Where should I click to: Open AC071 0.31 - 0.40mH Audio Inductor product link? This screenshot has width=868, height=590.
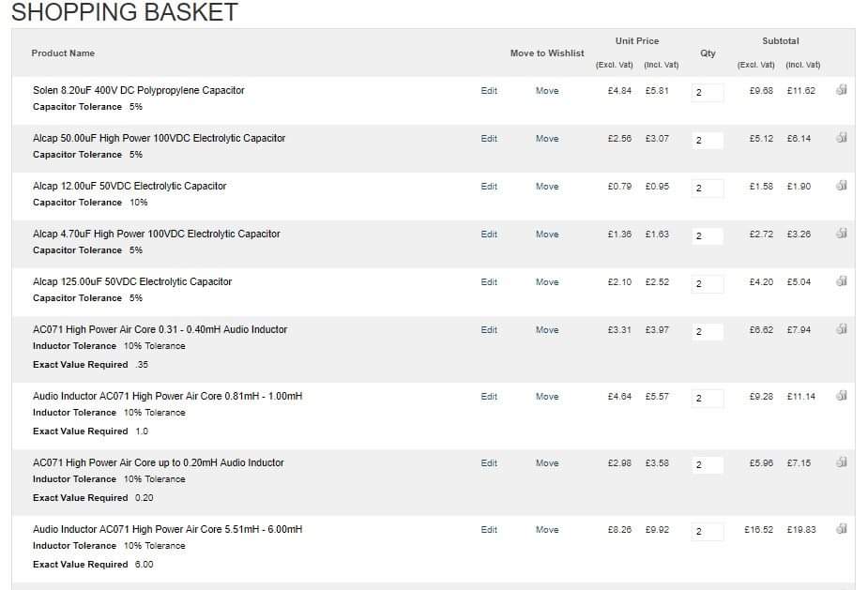tap(160, 329)
